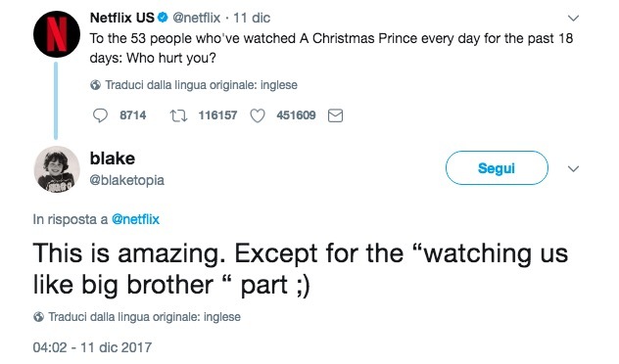619x364 pixels.
Task: Open the @blaketopia handle
Action: coord(126,180)
